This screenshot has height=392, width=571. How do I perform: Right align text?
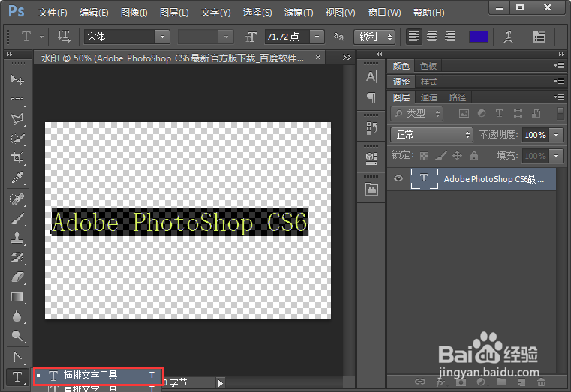pos(450,37)
